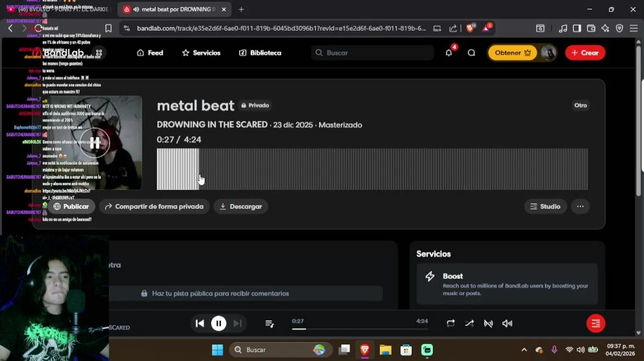Open the Boost service card
This screenshot has height=361, width=644.
[x=507, y=284]
